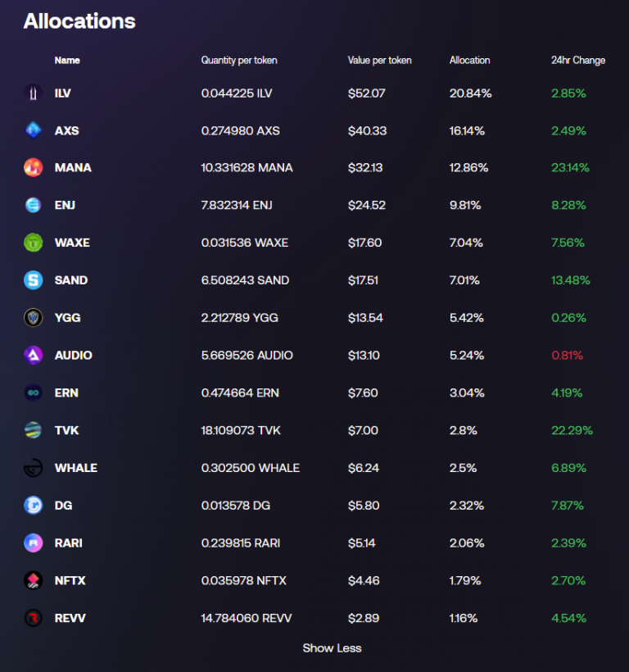Viewport: 629px width, 672px height.
Task: Click the RARI token icon
Action: point(33,543)
